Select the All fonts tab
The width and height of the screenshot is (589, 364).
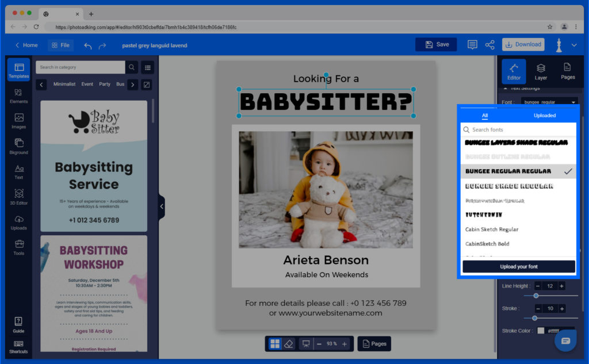click(485, 116)
